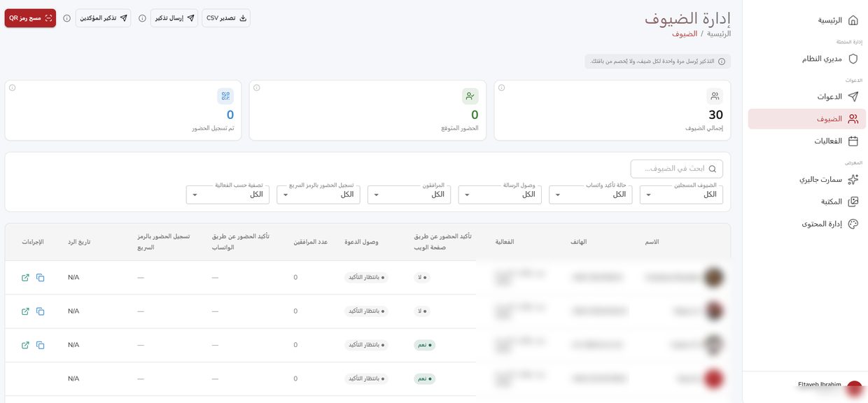Open الفعاليات from the sidebar menu

[x=807, y=141]
